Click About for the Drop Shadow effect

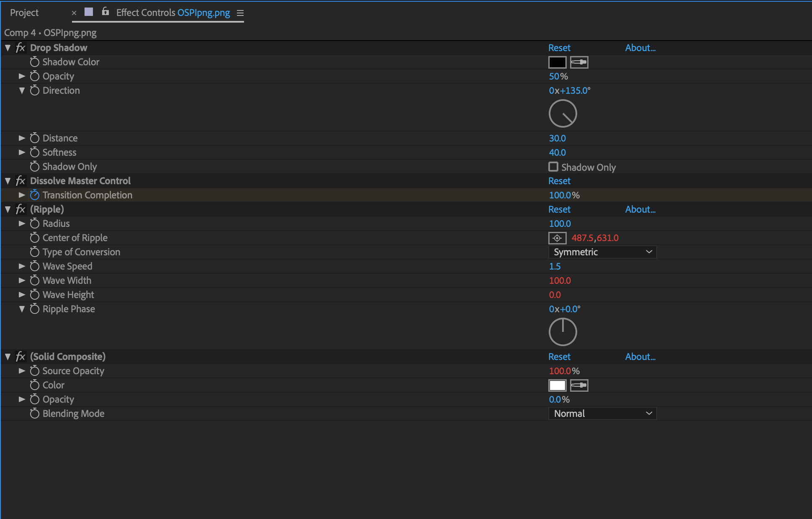640,48
